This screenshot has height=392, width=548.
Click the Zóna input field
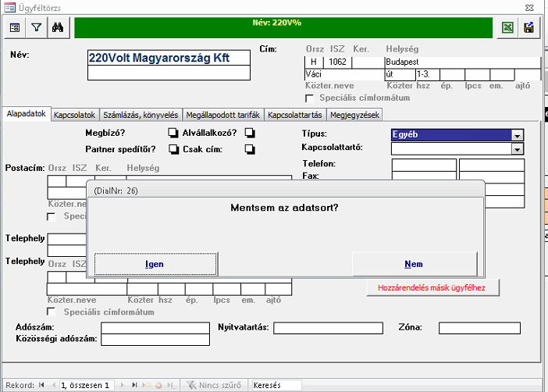tap(479, 328)
